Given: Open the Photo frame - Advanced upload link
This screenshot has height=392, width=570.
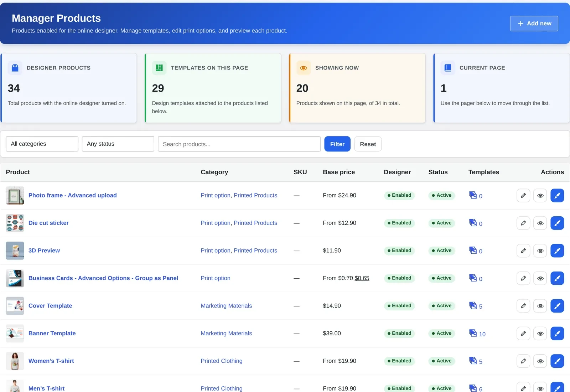Looking at the screenshot, I should click(73, 195).
